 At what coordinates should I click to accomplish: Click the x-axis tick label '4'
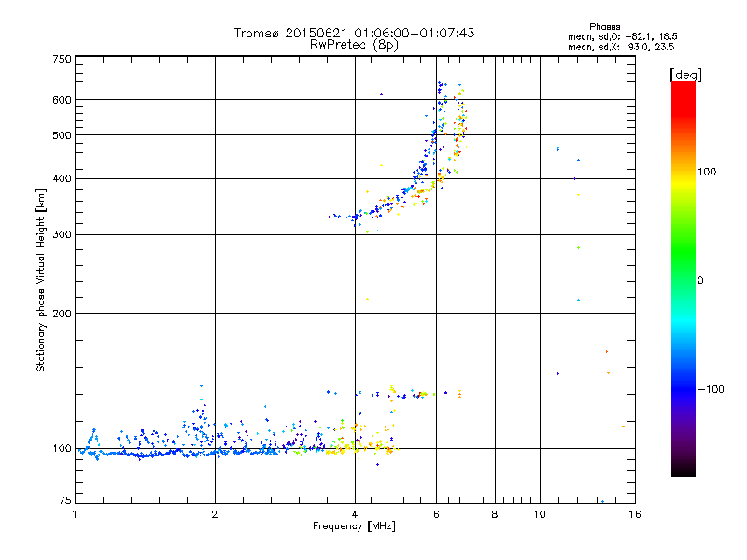(355, 515)
